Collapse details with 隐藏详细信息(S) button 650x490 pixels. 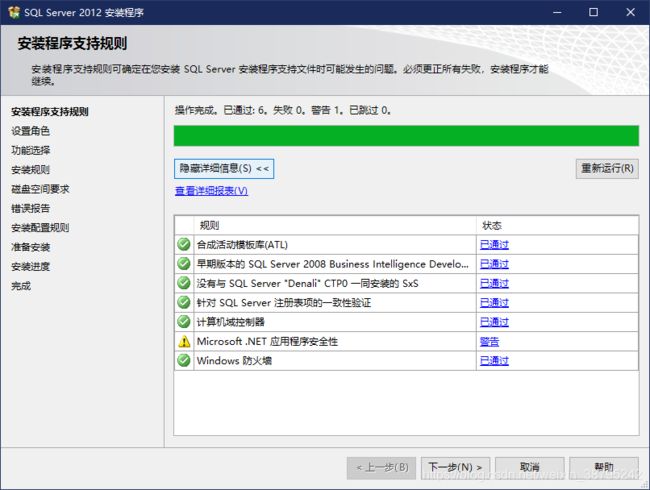point(224,169)
